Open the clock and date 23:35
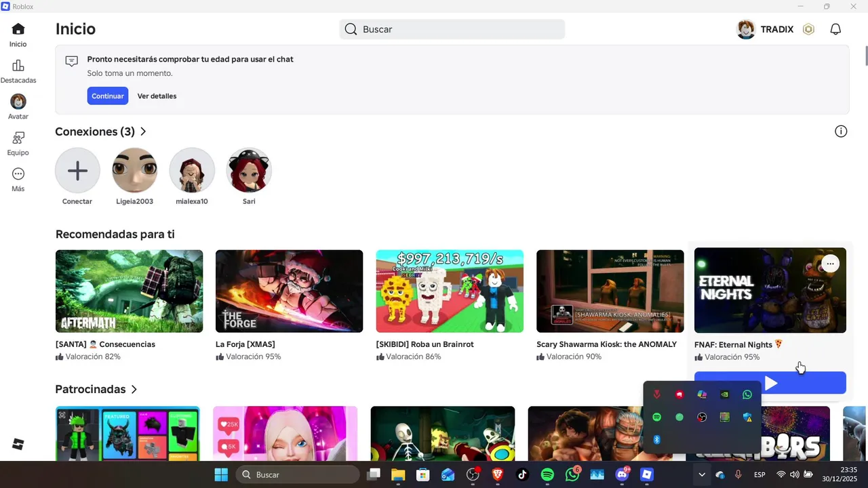 840,474
